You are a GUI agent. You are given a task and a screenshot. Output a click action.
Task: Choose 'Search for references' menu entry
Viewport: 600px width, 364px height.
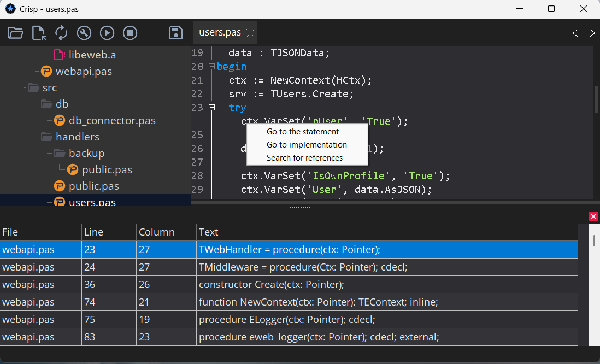point(304,158)
